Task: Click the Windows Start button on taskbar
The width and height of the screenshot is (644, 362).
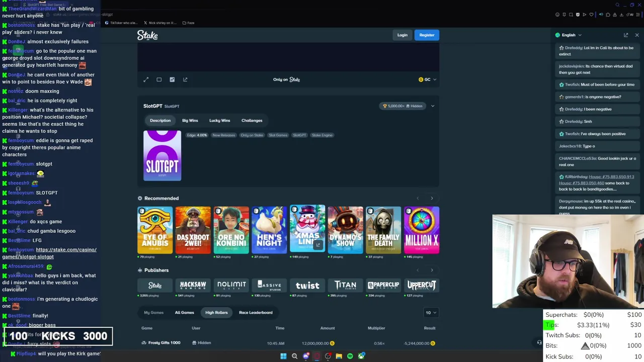Action: [283, 356]
